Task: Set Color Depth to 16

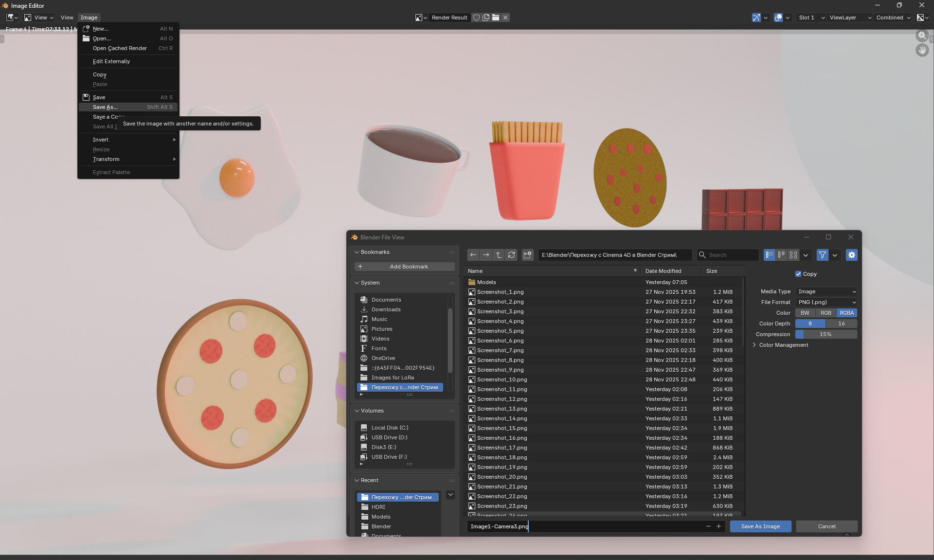Action: tap(841, 324)
